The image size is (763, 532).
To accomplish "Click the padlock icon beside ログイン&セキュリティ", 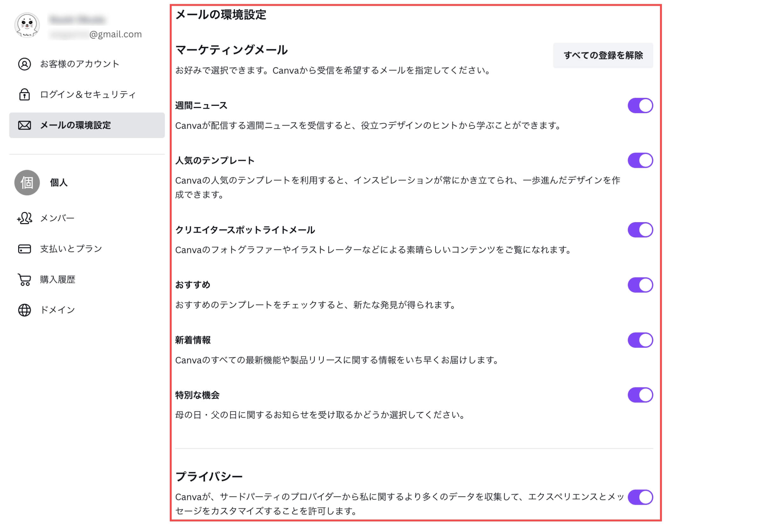I will [x=24, y=95].
